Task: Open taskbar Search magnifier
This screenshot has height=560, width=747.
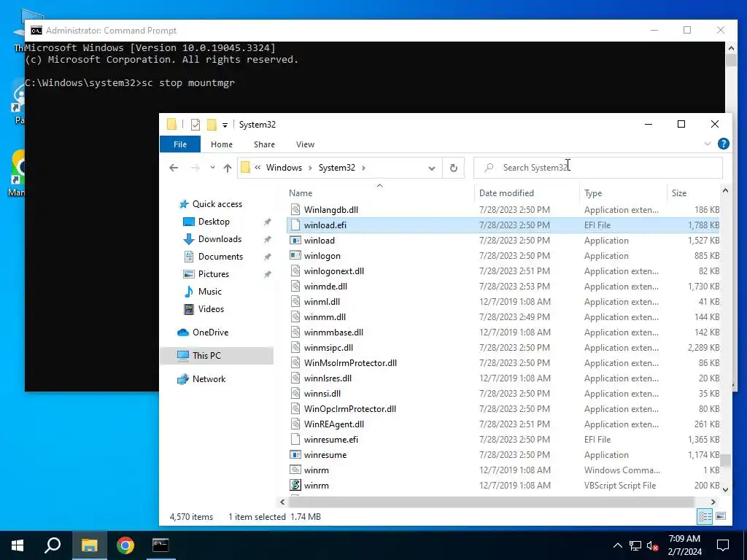Action: click(x=53, y=545)
